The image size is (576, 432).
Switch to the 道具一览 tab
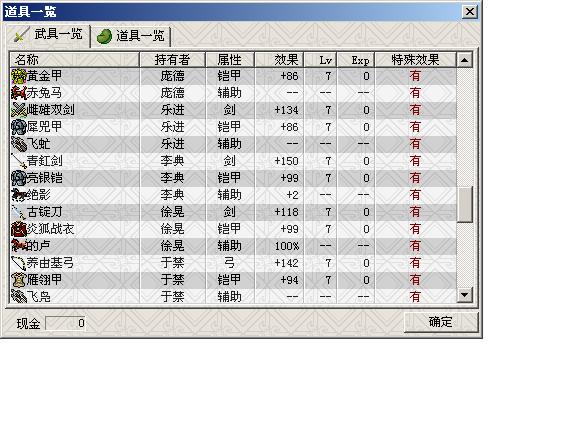(131, 37)
